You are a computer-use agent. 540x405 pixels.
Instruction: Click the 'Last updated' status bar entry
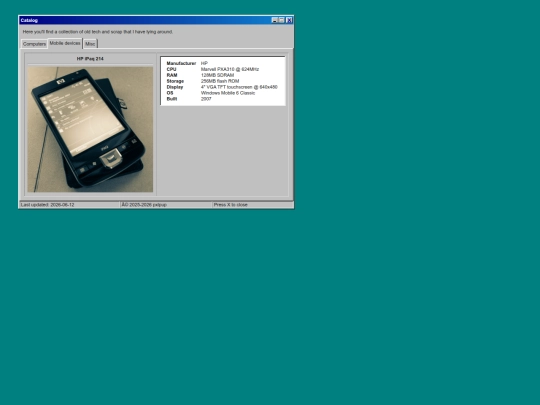[x=69, y=205]
